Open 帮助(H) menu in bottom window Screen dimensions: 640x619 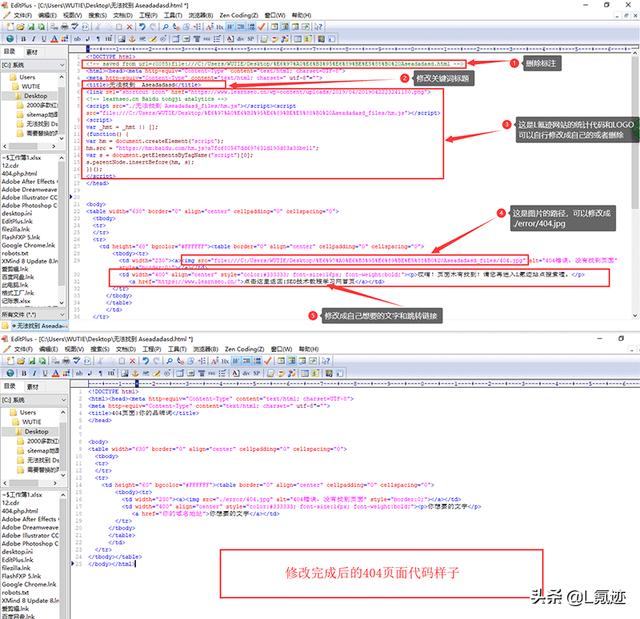tap(308, 349)
